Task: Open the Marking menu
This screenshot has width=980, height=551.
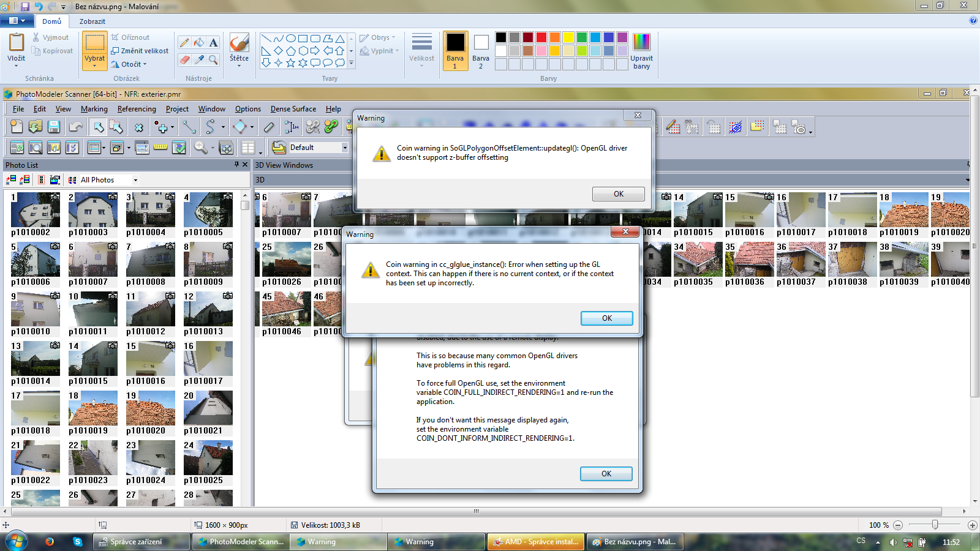Action: coord(94,109)
